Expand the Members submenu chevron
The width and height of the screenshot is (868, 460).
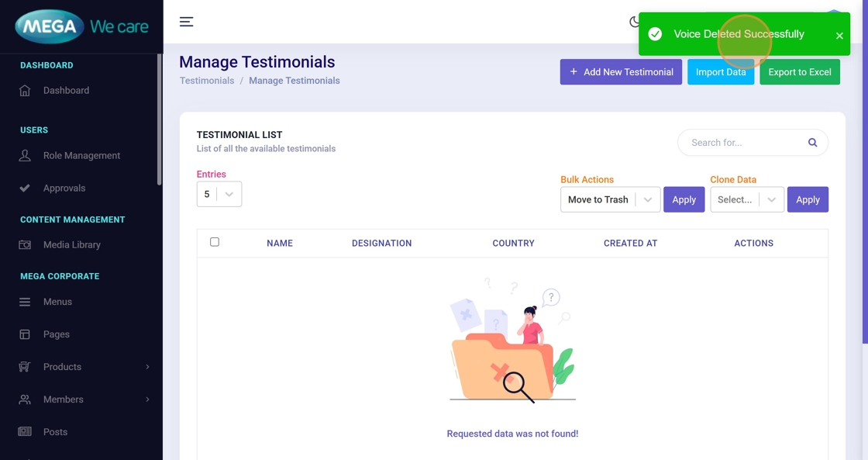pos(147,399)
